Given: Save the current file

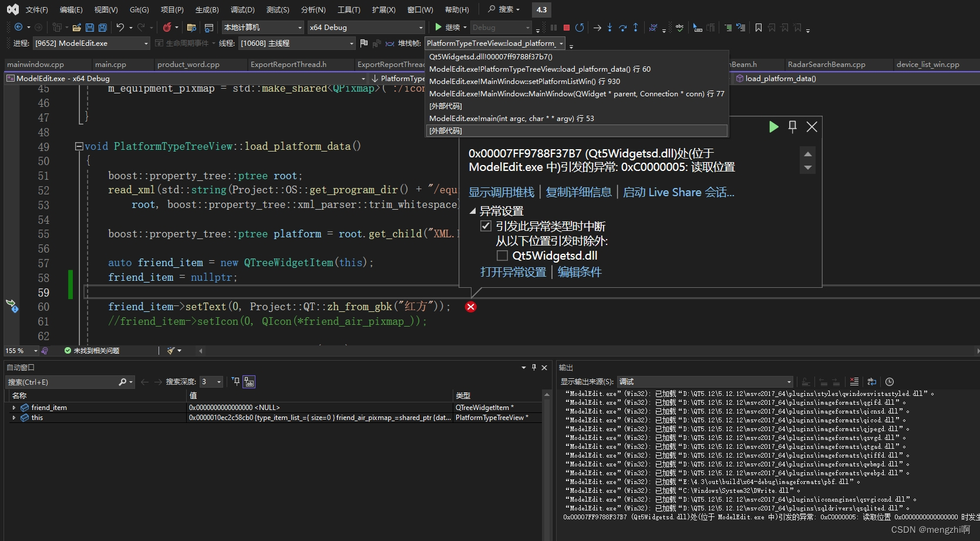Looking at the screenshot, I should coord(90,27).
